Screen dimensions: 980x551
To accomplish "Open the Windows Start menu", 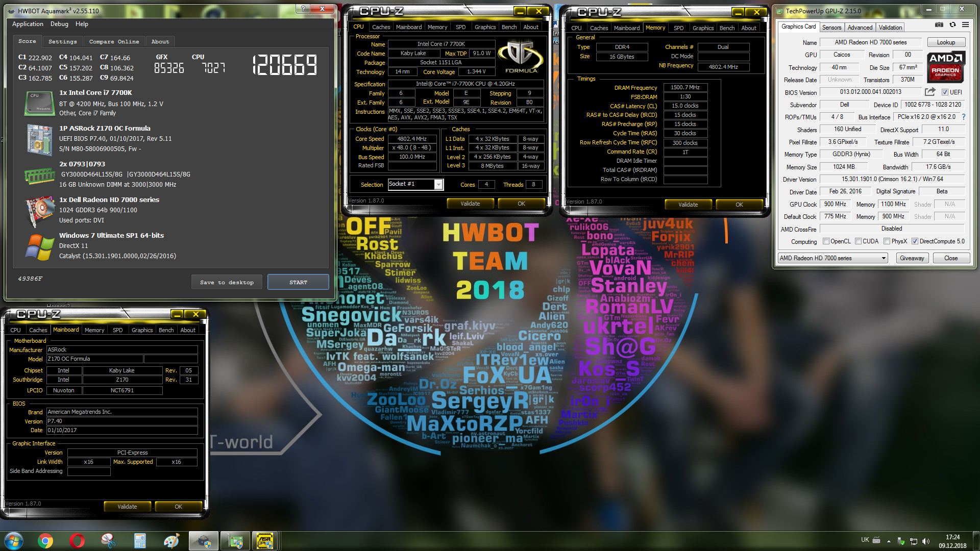I will pos(13,541).
